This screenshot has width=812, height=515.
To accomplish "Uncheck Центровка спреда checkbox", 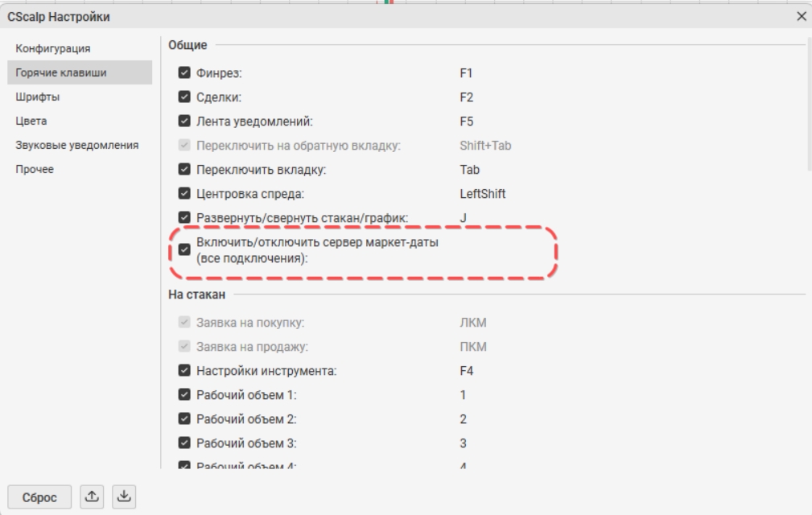I will [184, 193].
